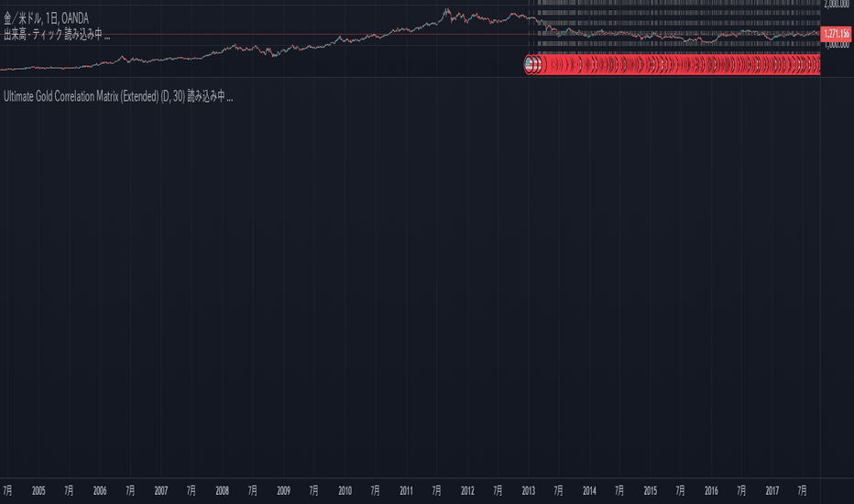Click the 2011 label on the time axis
Screen dimensions: 854x504
[x=406, y=491]
